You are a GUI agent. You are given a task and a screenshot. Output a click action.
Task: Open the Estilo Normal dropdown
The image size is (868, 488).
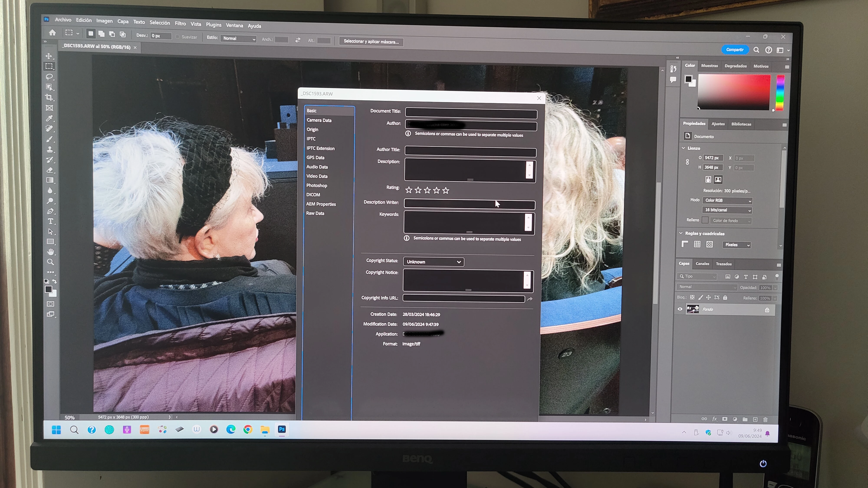[238, 39]
